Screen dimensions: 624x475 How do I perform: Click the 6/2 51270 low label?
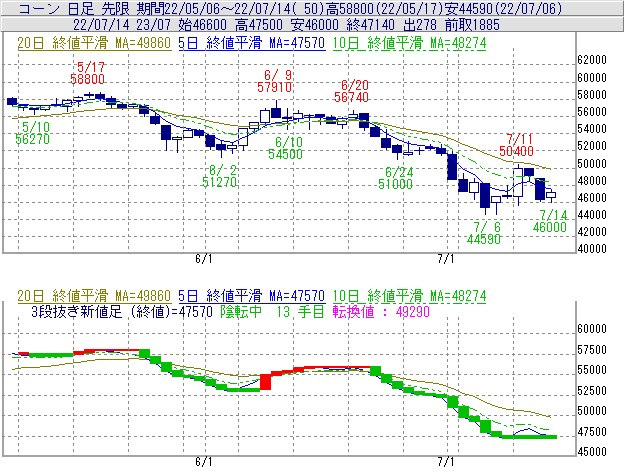(220, 176)
